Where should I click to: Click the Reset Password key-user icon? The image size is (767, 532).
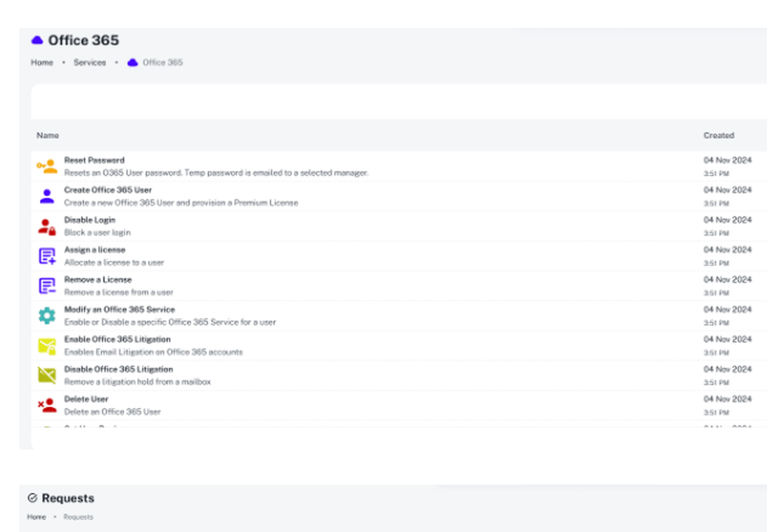[x=47, y=166]
